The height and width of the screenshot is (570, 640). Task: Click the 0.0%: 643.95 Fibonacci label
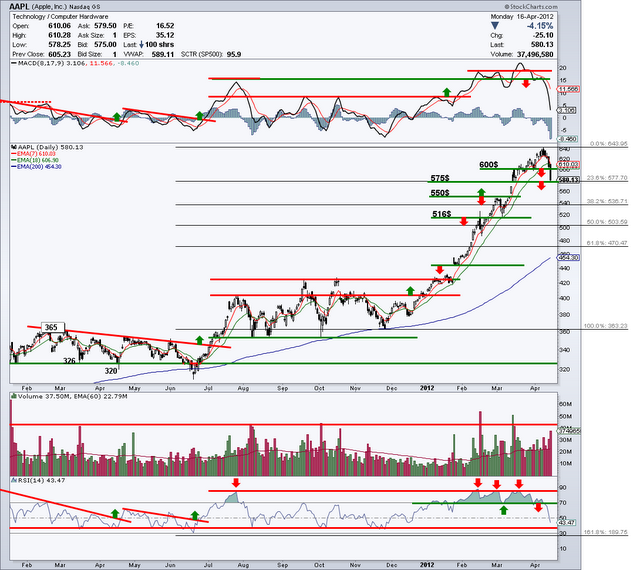[x=609, y=144]
